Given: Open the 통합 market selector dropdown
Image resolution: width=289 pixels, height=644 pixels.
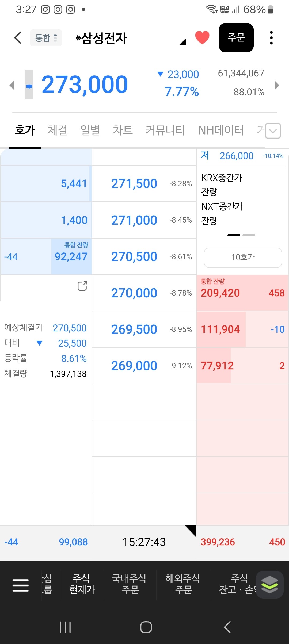Looking at the screenshot, I should tap(46, 38).
